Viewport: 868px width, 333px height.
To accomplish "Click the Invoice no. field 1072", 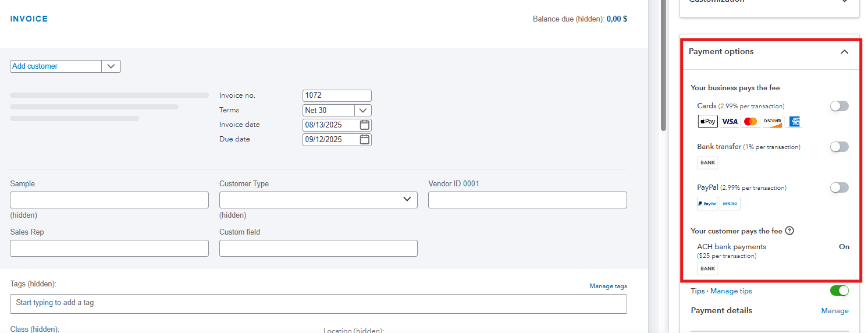I will pyautogui.click(x=337, y=95).
